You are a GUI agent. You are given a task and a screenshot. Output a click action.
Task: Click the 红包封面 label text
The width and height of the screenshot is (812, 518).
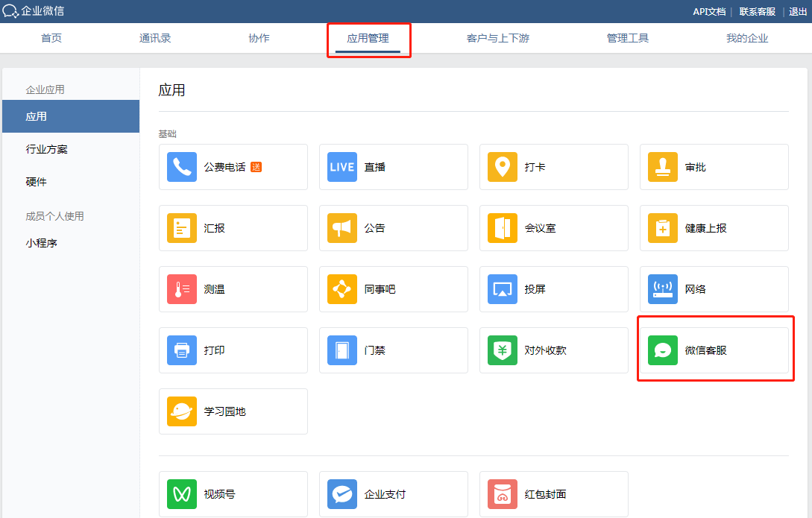(x=545, y=494)
